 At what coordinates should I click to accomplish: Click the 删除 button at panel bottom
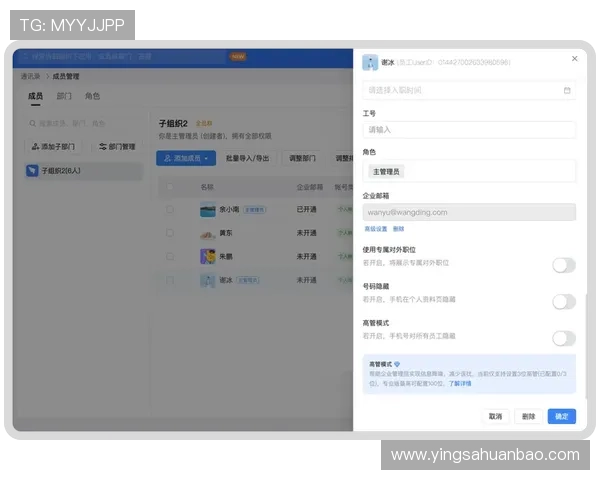pos(528,416)
